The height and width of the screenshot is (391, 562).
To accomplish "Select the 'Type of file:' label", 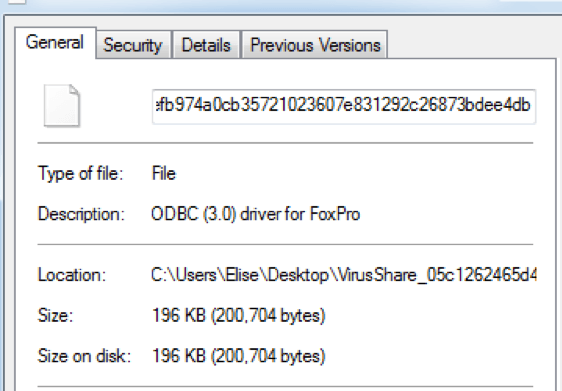I will click(x=81, y=173).
